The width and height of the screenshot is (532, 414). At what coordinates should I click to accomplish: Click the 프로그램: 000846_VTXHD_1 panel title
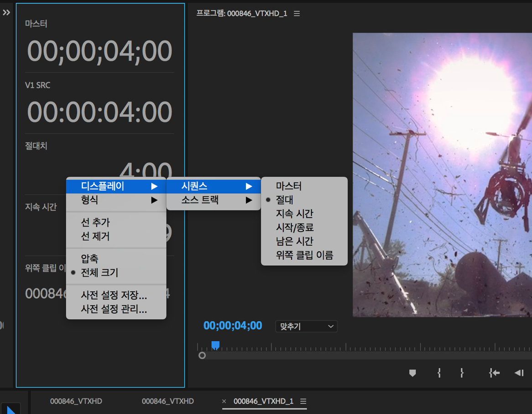(241, 14)
